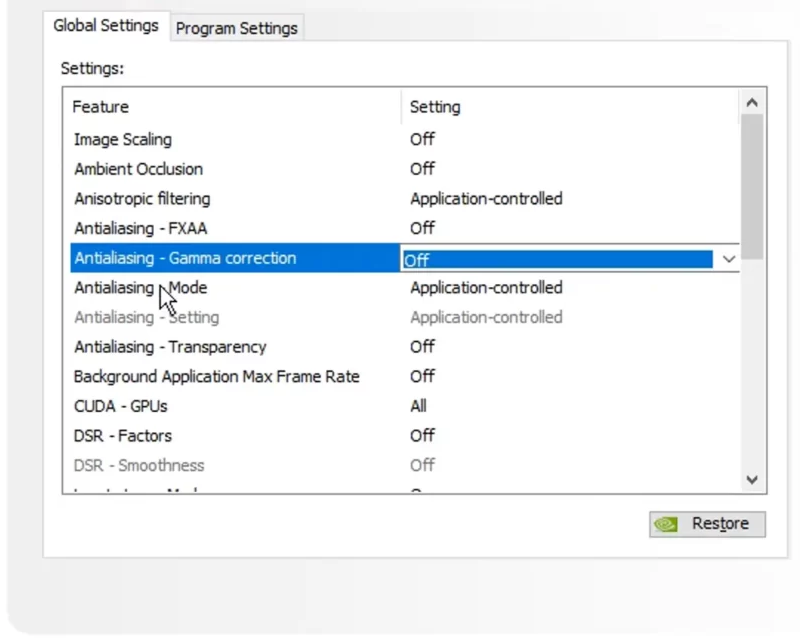
Task: Switch to the Program Settings tab
Action: (x=236, y=27)
